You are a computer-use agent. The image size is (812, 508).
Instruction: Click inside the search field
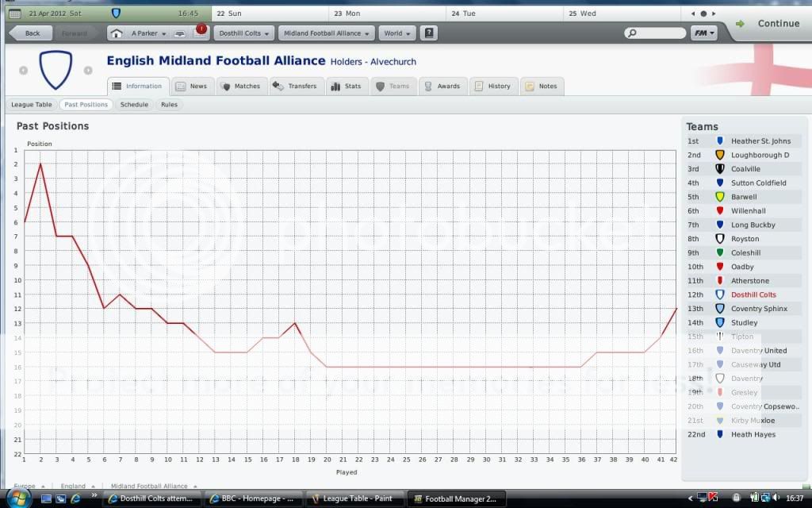pyautogui.click(x=658, y=33)
